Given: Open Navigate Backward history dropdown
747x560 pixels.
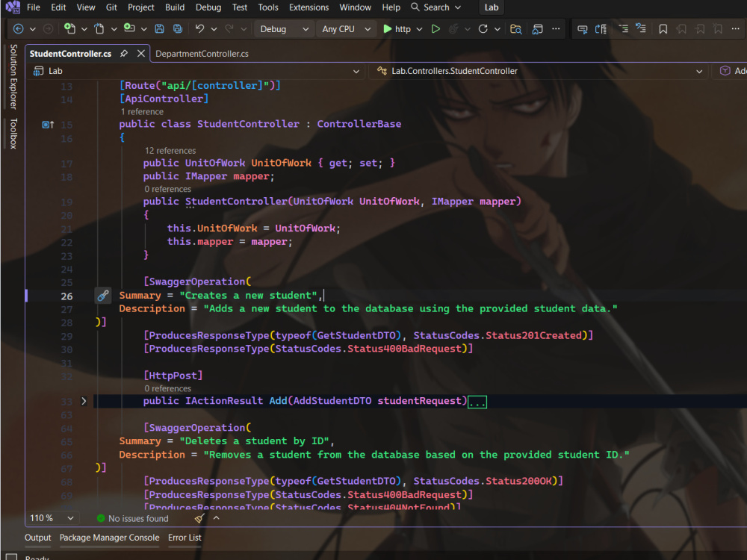Looking at the screenshot, I should click(33, 29).
